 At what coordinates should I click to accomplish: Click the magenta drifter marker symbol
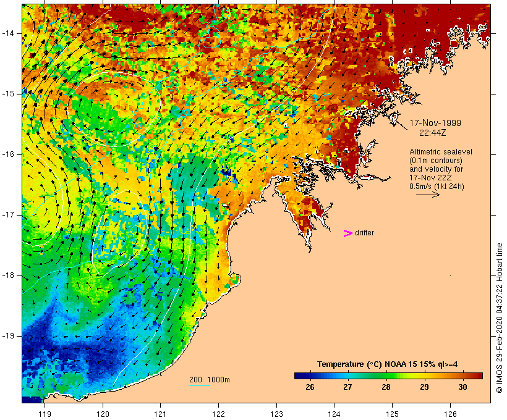(x=348, y=233)
